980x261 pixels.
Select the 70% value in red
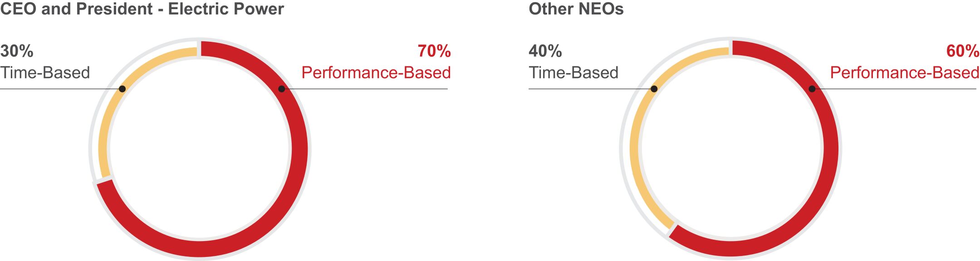[x=434, y=51]
